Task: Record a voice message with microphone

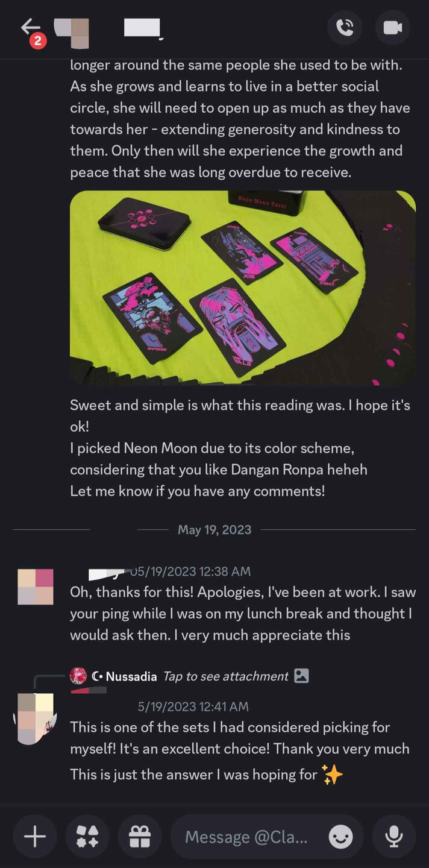Action: click(x=394, y=837)
